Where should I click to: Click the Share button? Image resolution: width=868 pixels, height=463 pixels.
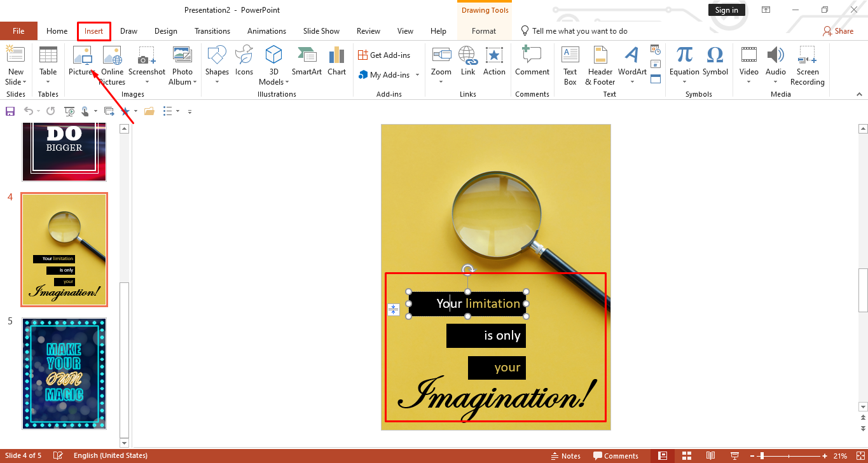pos(837,31)
